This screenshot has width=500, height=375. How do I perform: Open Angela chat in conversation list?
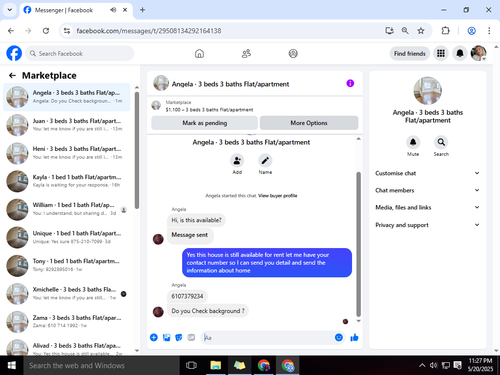pos(67,97)
